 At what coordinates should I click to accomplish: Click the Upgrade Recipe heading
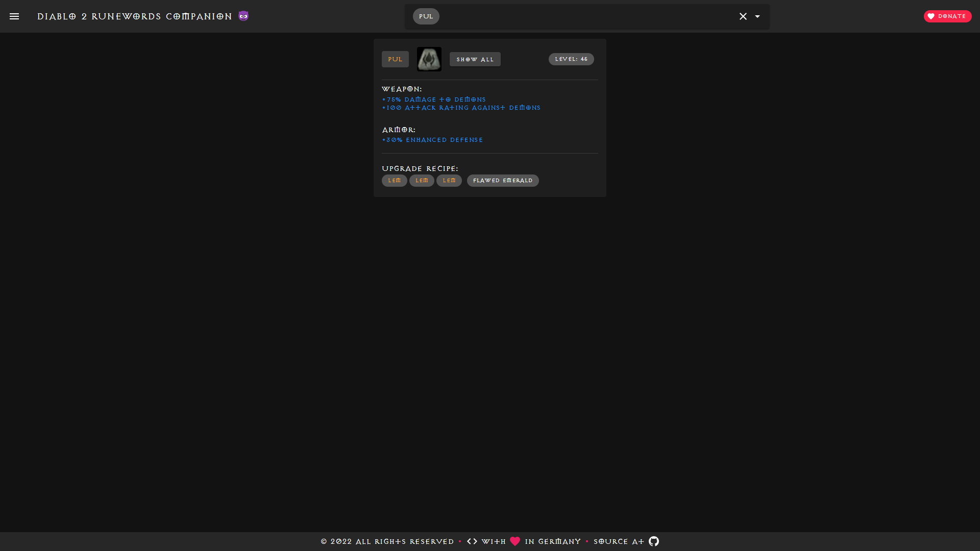[x=420, y=168]
